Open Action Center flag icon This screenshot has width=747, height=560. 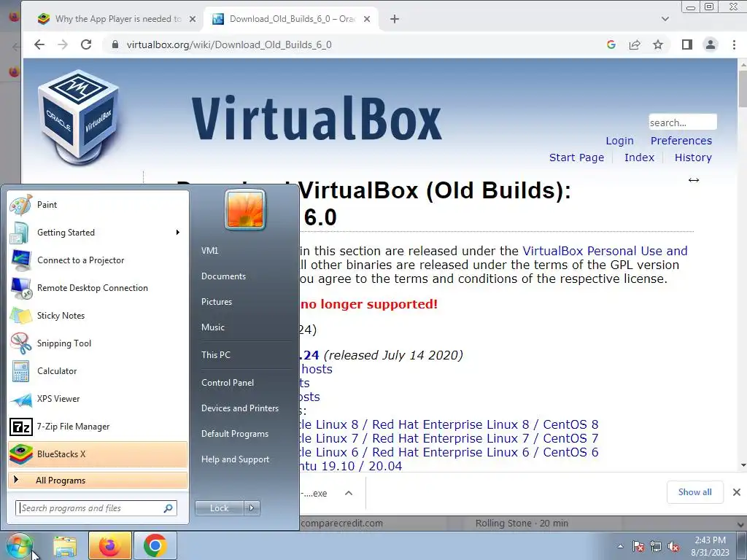(638, 547)
